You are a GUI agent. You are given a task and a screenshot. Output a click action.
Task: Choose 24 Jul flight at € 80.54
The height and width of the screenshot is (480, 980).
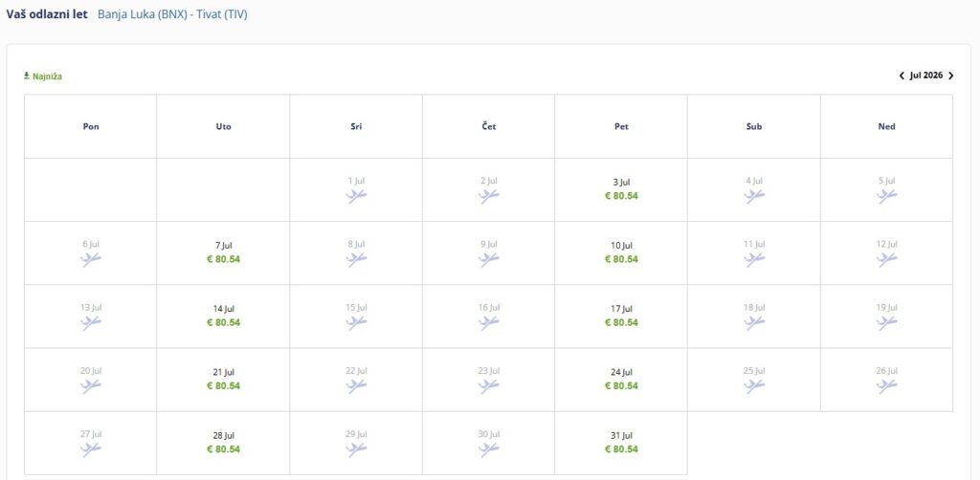621,380
